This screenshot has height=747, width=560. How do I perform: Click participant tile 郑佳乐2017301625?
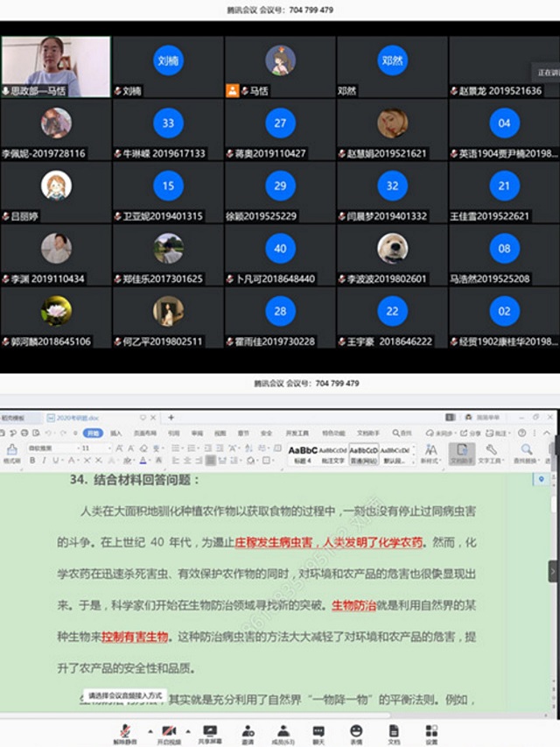[x=168, y=255]
